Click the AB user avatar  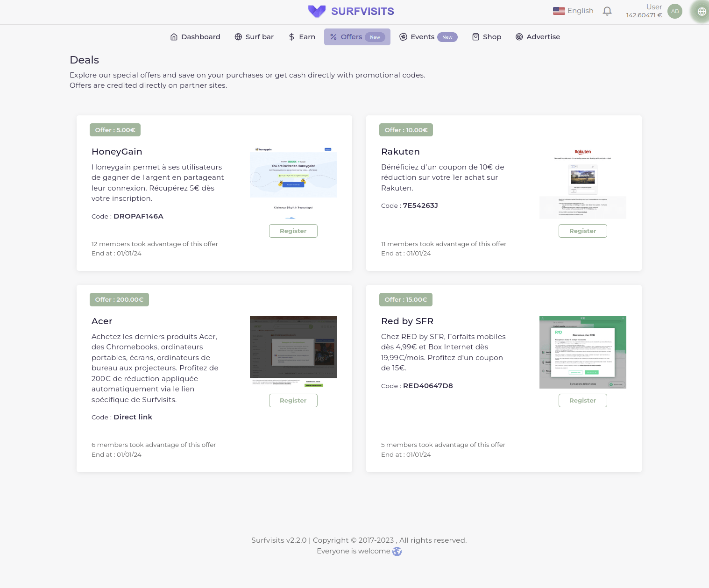click(x=674, y=11)
